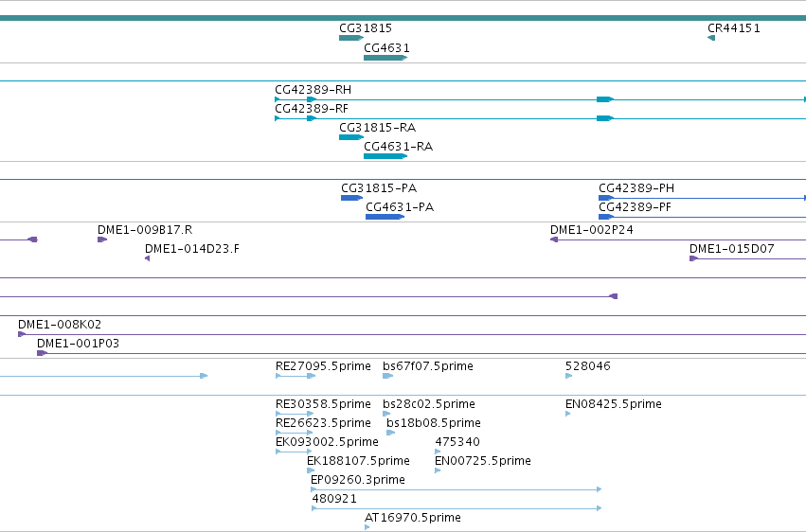Select the CG4631-PA protein bar

click(x=385, y=217)
